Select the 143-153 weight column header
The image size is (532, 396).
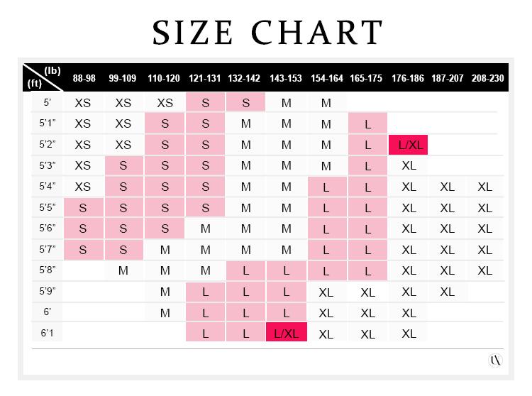click(x=286, y=78)
